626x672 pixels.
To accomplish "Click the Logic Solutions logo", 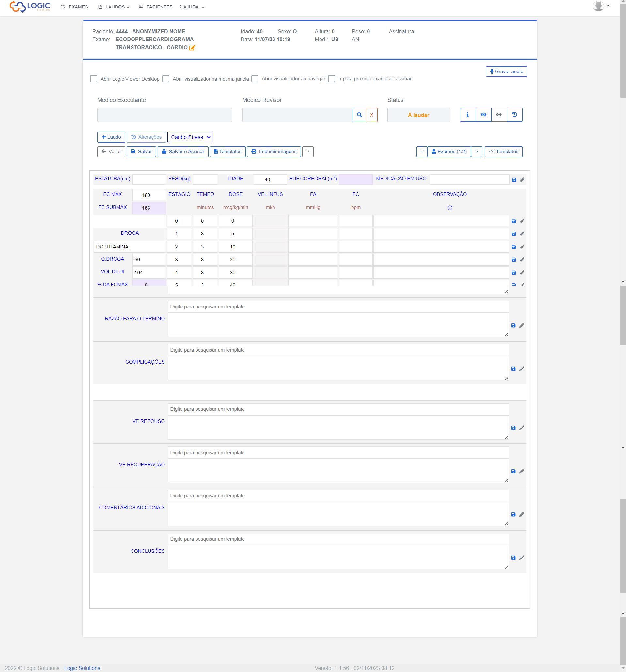I will pos(30,7).
